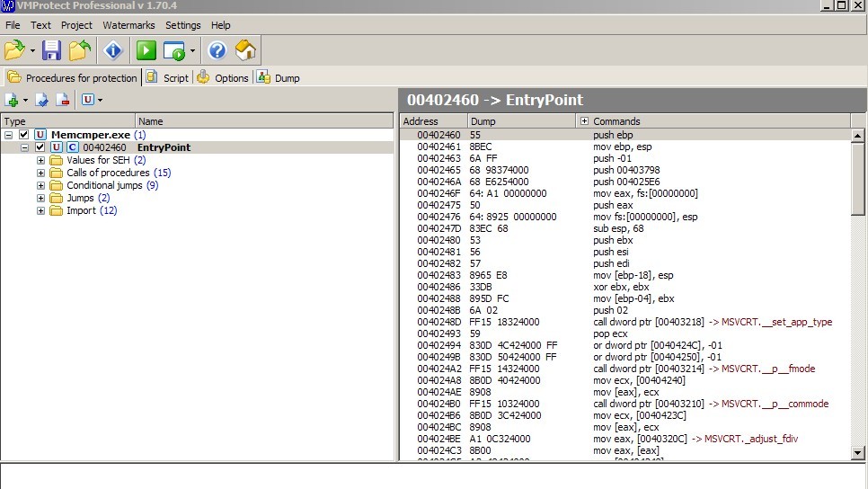The image size is (868, 489).
Task: Collapse the EntryPoint tree node
Action: point(24,147)
